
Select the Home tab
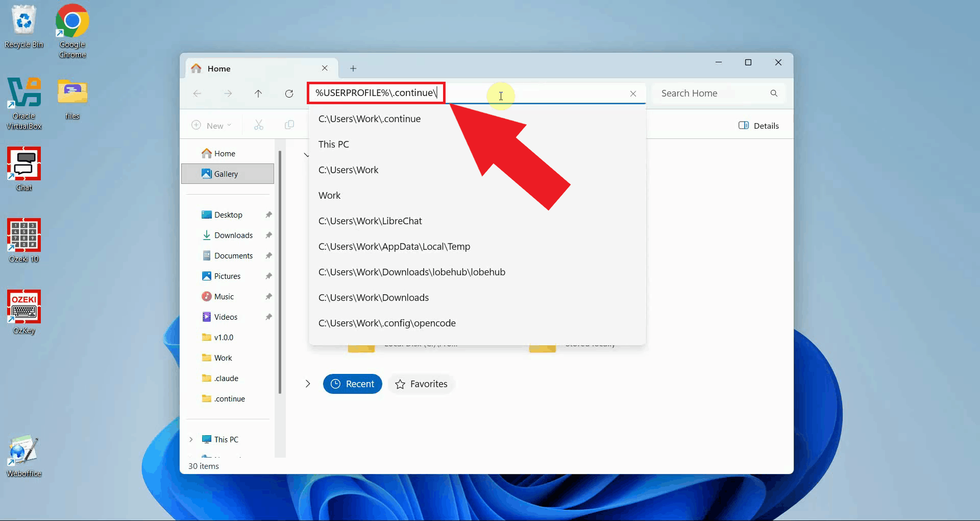[x=260, y=68]
